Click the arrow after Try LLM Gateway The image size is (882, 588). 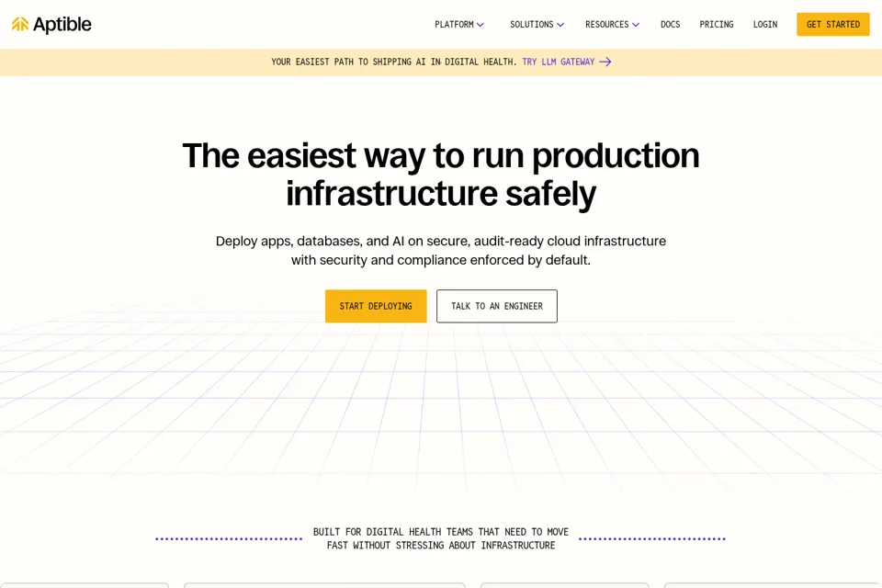pos(605,62)
